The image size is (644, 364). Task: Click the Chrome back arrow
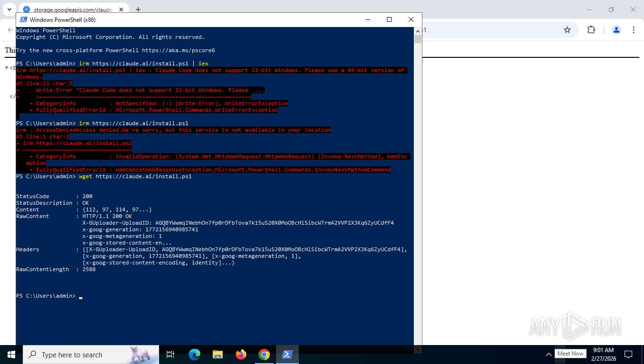[10, 30]
